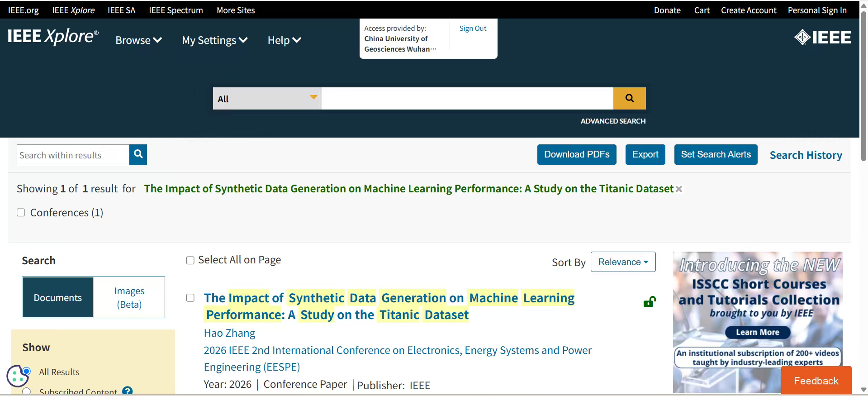Open IEEE.org in the top bar

24,10
